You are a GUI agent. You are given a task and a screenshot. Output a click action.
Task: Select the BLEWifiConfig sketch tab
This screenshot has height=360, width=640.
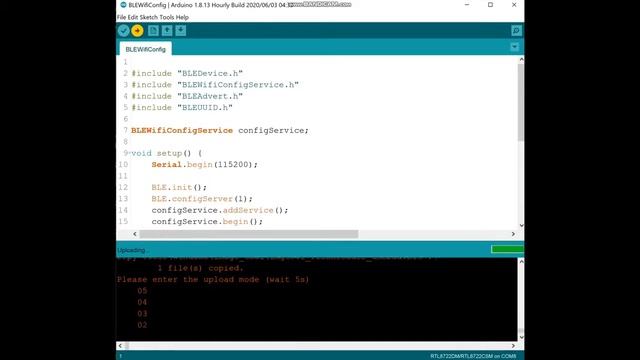pyautogui.click(x=146, y=49)
